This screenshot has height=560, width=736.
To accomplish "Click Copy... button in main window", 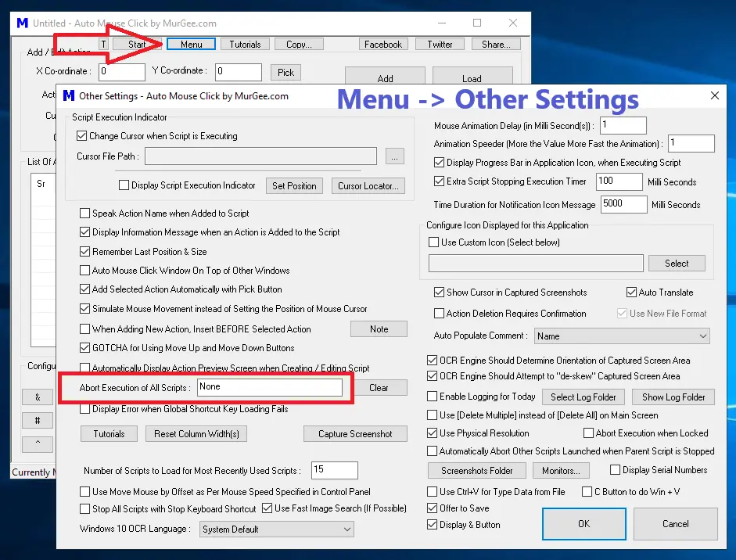I will [299, 44].
